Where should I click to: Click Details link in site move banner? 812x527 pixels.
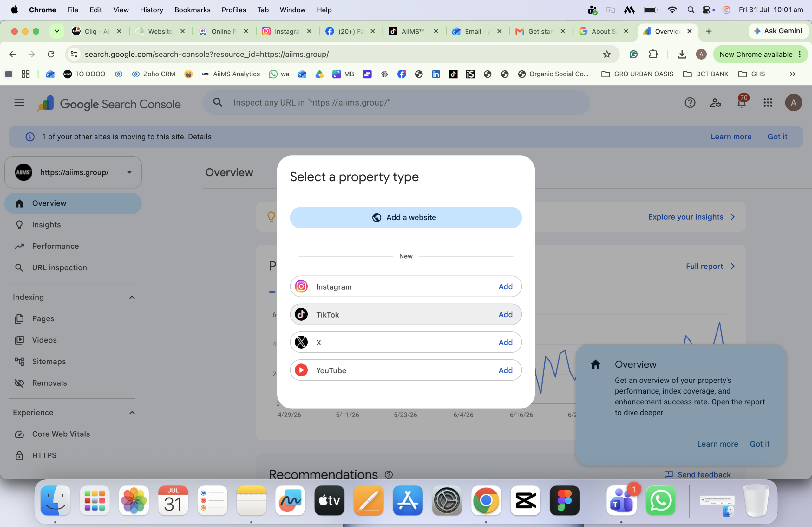[x=200, y=137]
